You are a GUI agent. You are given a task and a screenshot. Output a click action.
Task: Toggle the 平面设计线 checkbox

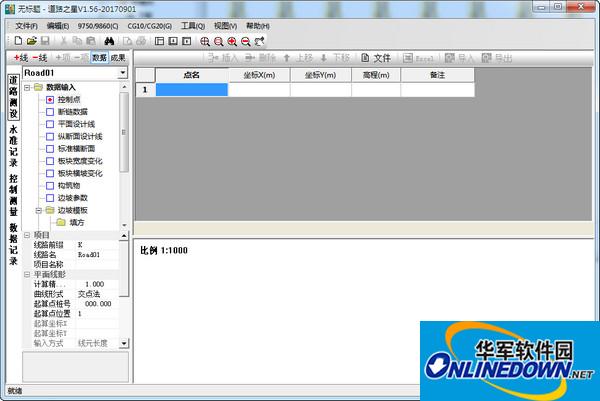[50, 124]
